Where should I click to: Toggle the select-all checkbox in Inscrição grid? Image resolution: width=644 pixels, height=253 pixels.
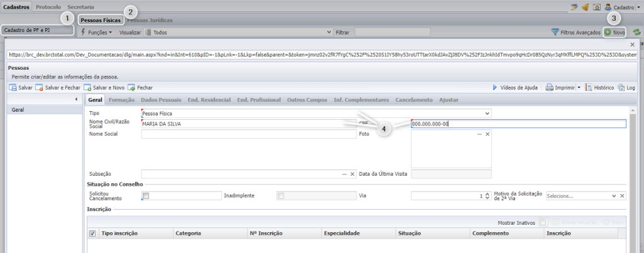click(x=92, y=234)
